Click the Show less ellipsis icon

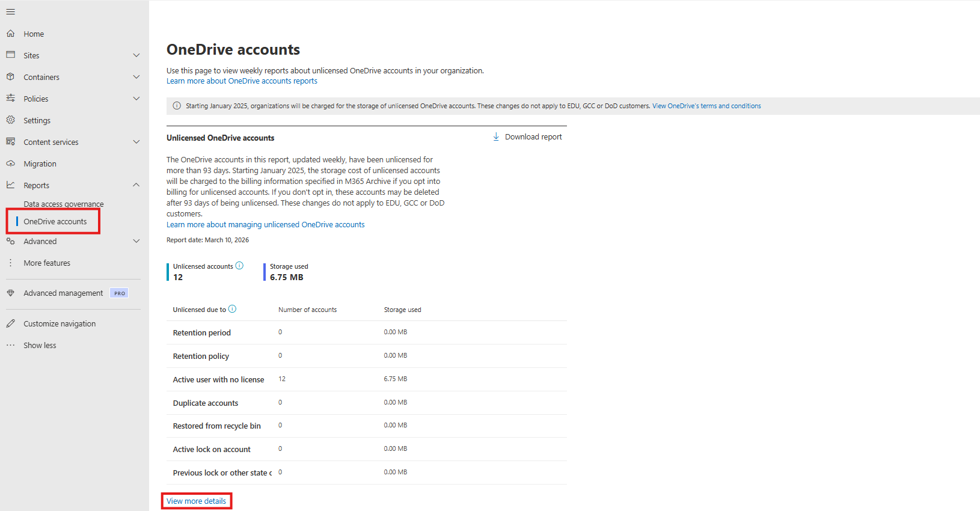(x=11, y=345)
